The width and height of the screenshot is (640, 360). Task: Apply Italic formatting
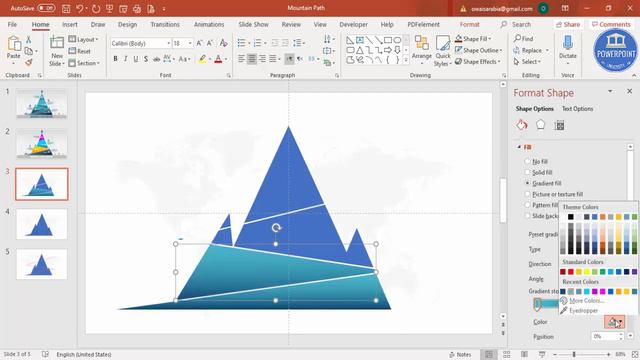click(125, 59)
